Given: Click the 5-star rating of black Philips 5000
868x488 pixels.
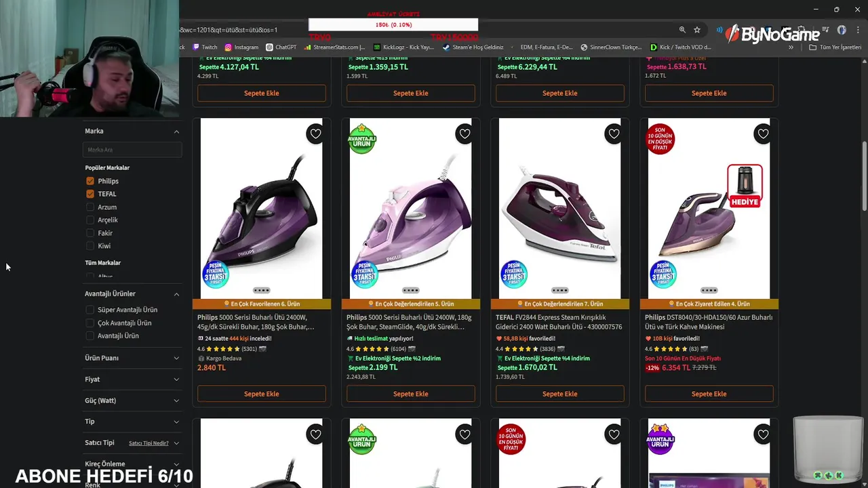Looking at the screenshot, I should (x=222, y=349).
